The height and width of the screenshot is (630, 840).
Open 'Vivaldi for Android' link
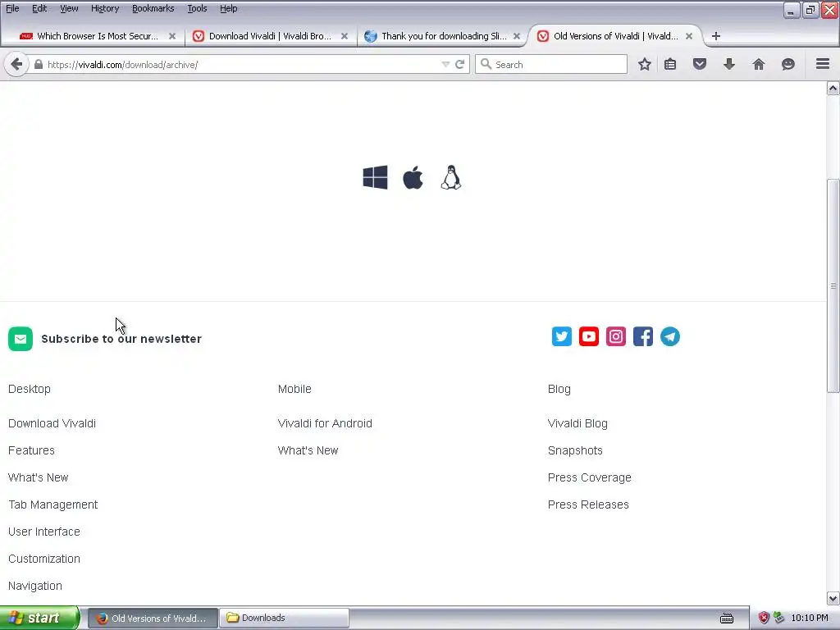click(x=325, y=423)
